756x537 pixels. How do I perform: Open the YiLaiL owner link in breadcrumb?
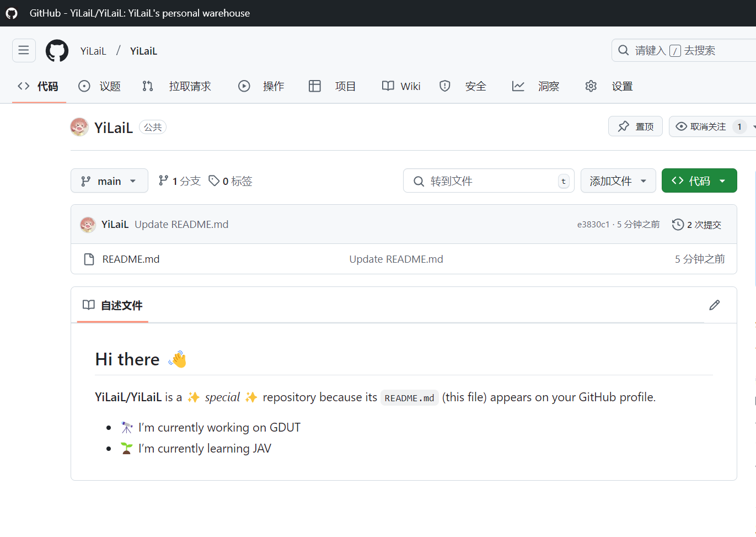click(93, 51)
